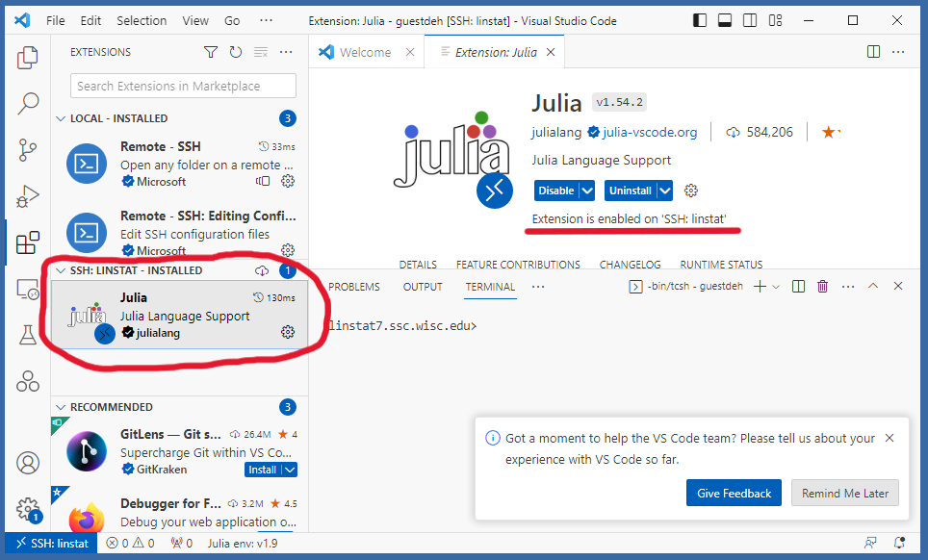Click the Remind Me Later button

pos(845,494)
